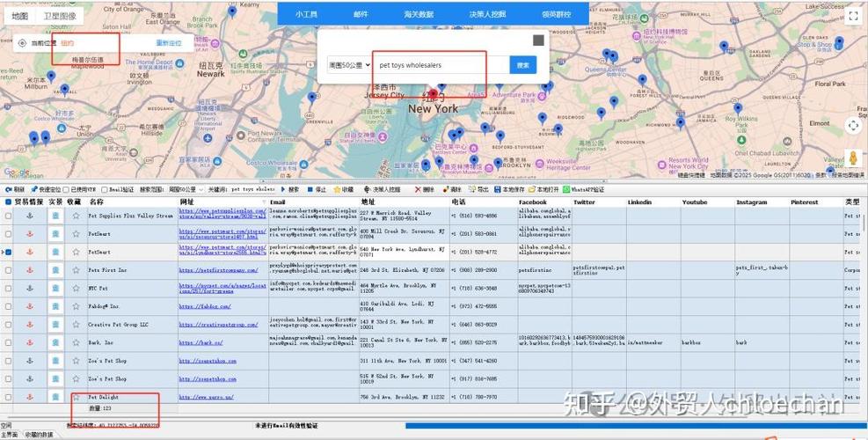Click the 清除 clear icon in toolbar
The height and width of the screenshot is (440, 868).
444,189
